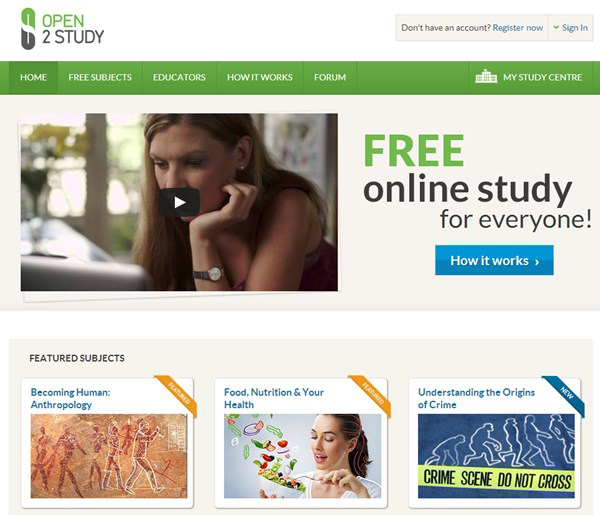Click the Register now link
The image size is (600, 515).
pyautogui.click(x=518, y=28)
